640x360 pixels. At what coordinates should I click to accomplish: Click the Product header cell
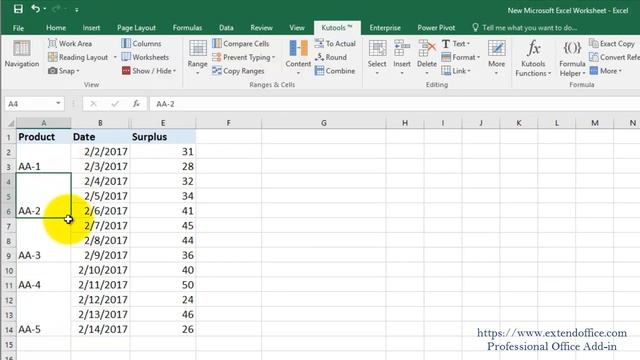click(44, 137)
